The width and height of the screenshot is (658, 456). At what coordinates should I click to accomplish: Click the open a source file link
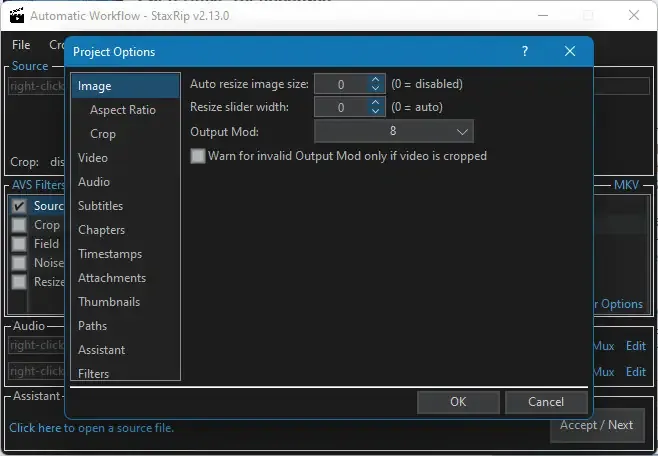(91, 428)
